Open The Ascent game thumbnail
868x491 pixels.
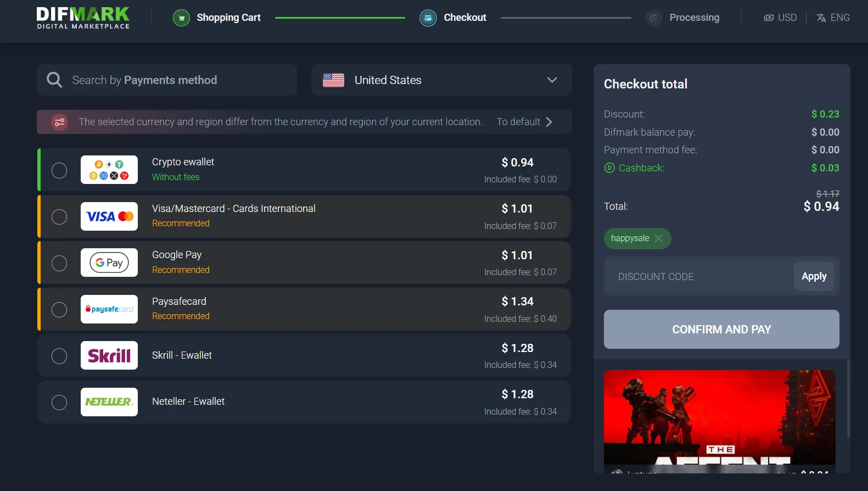719,417
